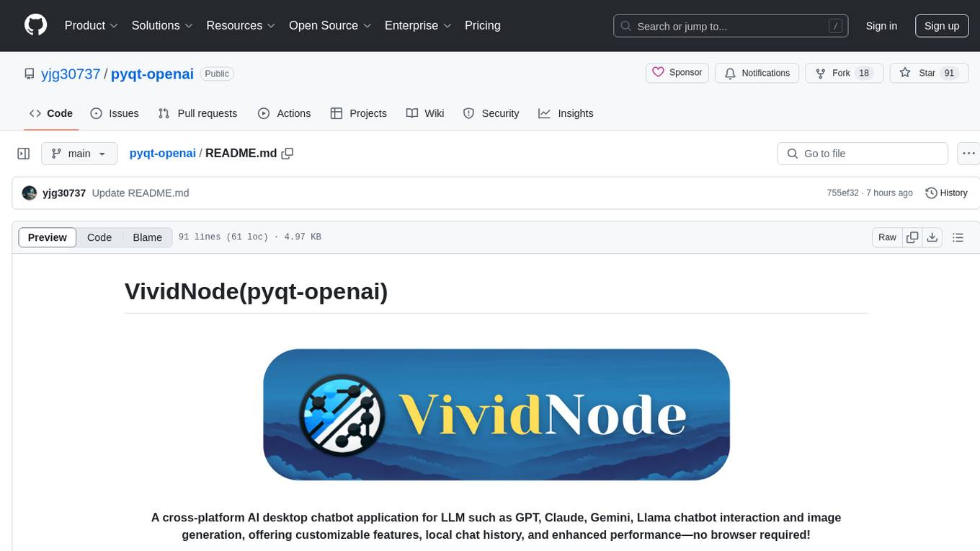Copy raw file contents
Image resolution: width=980 pixels, height=551 pixels.
(x=913, y=237)
